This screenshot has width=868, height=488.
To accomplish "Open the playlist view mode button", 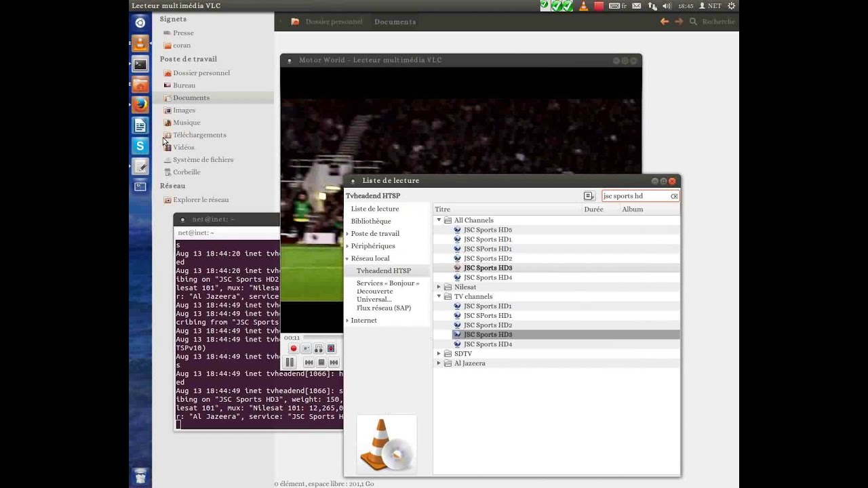I will coord(589,196).
